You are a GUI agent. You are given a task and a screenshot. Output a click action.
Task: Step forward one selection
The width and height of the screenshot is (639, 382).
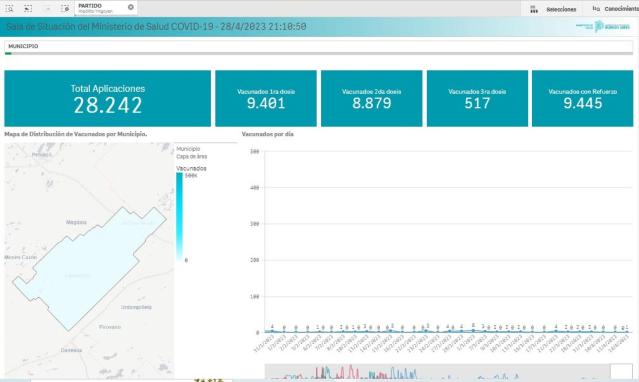[48, 8]
